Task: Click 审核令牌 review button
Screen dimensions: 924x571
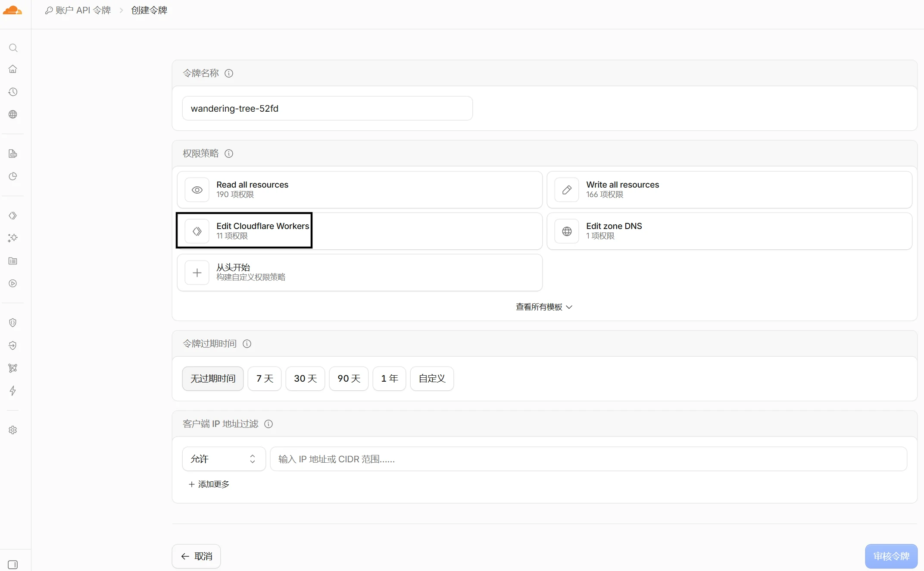Action: [x=891, y=556]
